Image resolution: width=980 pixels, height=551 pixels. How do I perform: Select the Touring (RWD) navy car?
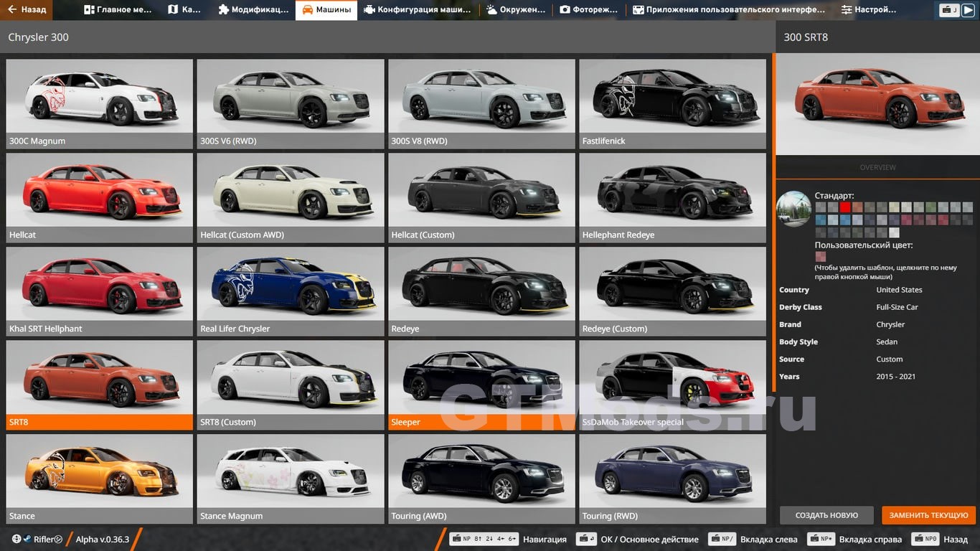(672, 479)
